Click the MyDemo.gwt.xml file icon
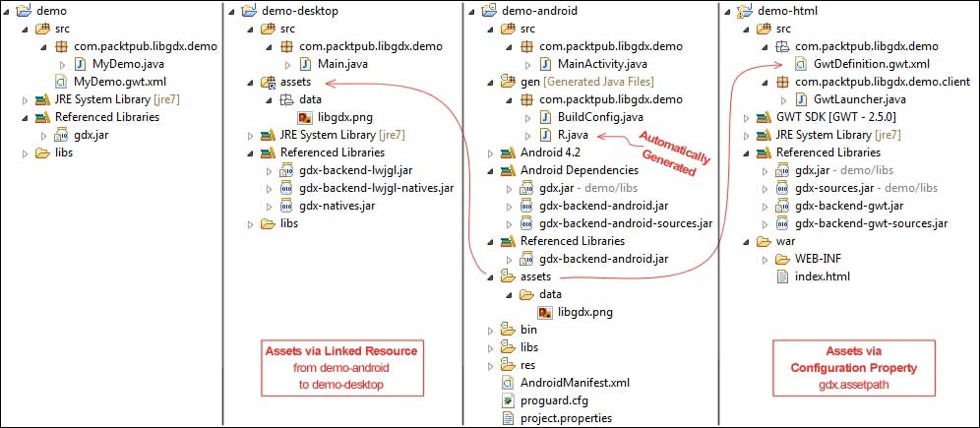Image resolution: width=980 pixels, height=428 pixels. [x=61, y=82]
